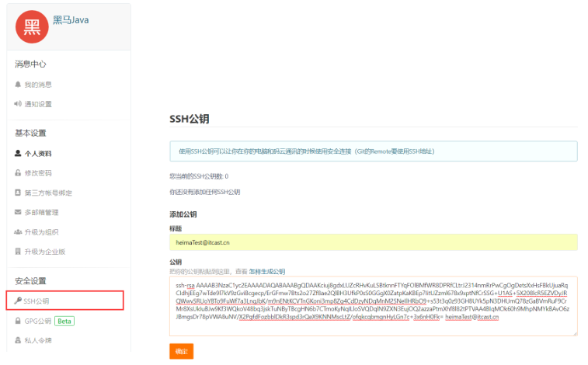This screenshot has width=588, height=365.
Task: Click the 添加公钥 heading
Action: coord(183,214)
